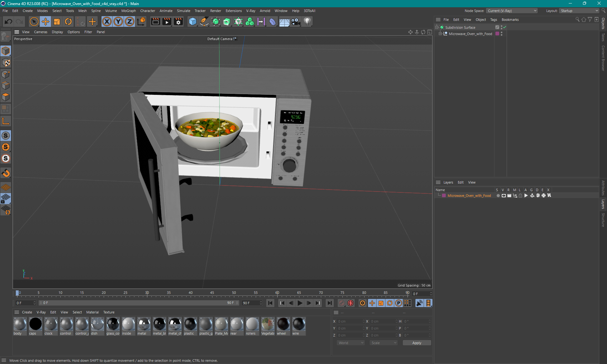Switch to Polygons mode

tap(6, 97)
